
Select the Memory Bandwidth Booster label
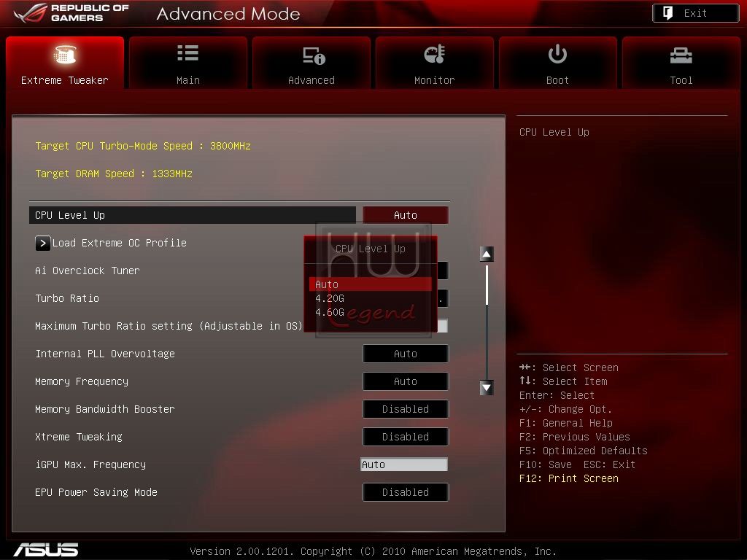point(105,409)
